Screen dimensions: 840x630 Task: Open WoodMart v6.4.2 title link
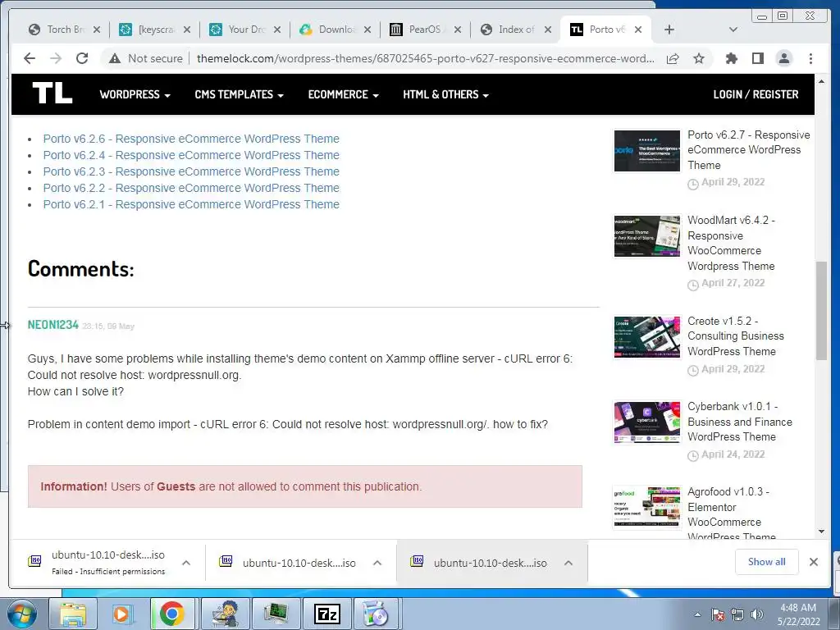[x=731, y=243]
